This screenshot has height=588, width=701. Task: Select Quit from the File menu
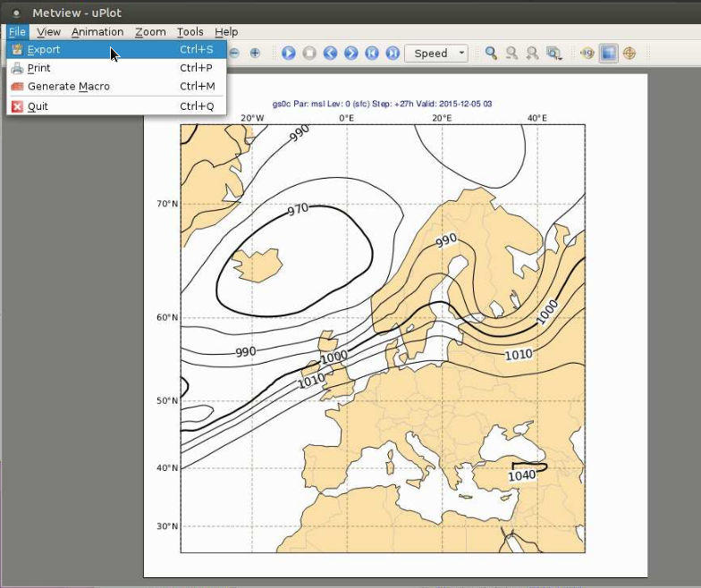click(x=116, y=106)
